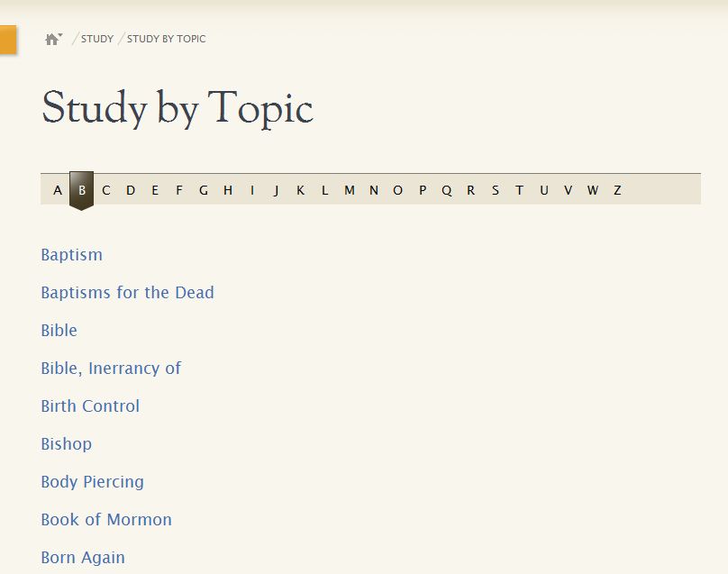Image resolution: width=728 pixels, height=574 pixels.
Task: View the Birth Control topic
Action: point(90,406)
